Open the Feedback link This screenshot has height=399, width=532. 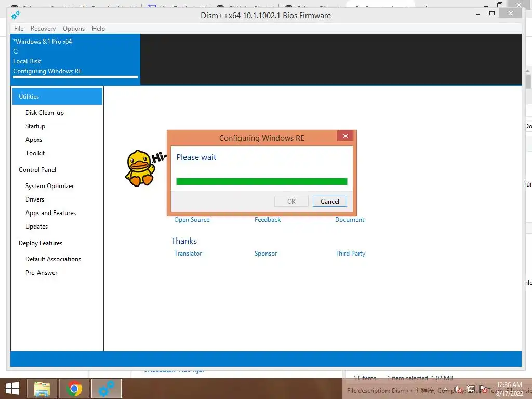point(268,220)
